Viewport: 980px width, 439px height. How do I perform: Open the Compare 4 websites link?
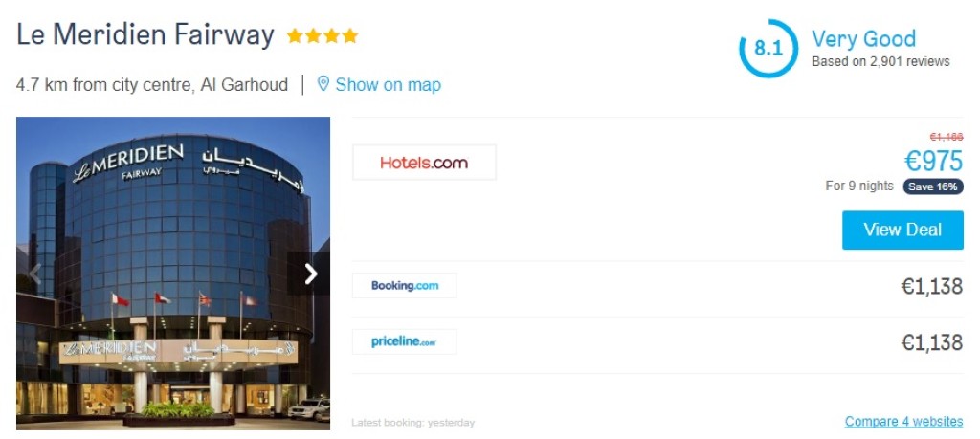(x=903, y=422)
